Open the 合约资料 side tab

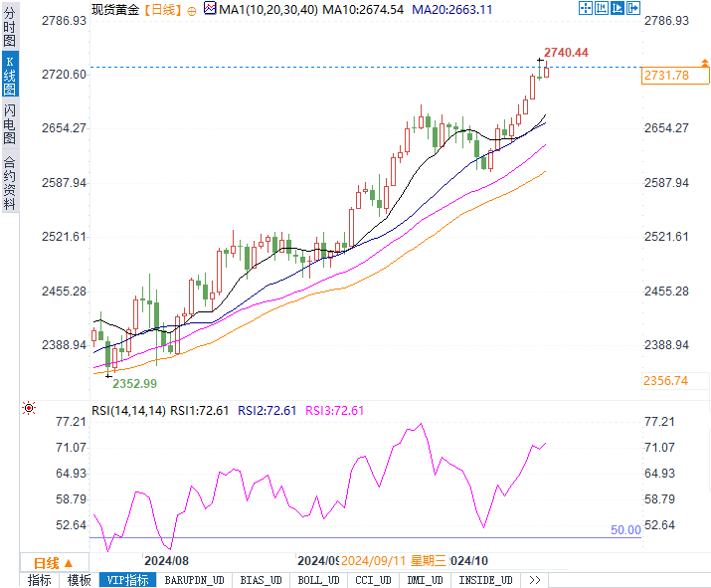(9, 183)
